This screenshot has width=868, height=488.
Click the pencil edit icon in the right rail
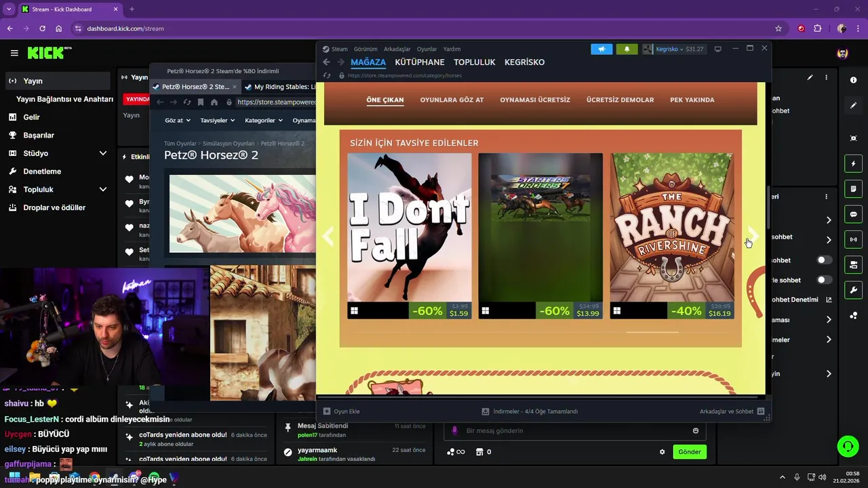[853, 106]
